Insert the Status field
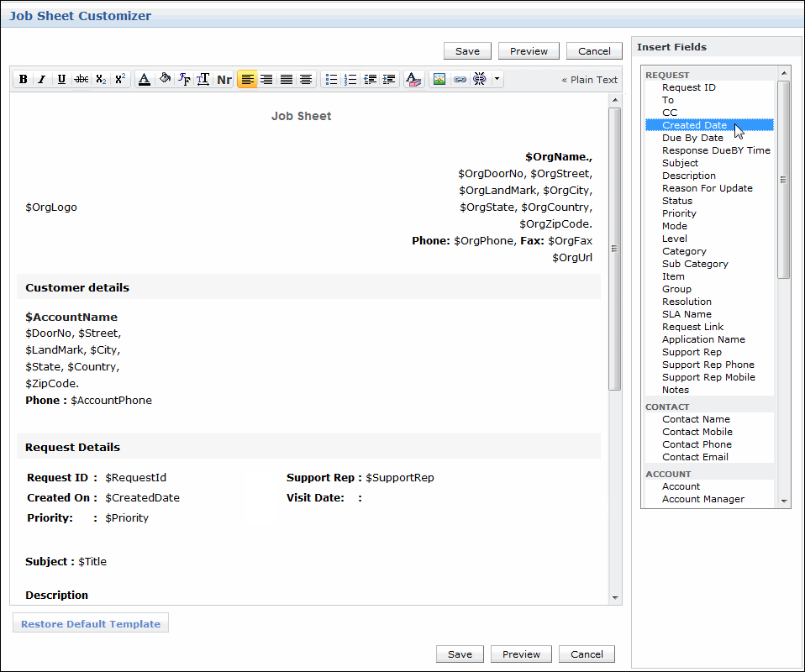This screenshot has height=672, width=805. 676,201
